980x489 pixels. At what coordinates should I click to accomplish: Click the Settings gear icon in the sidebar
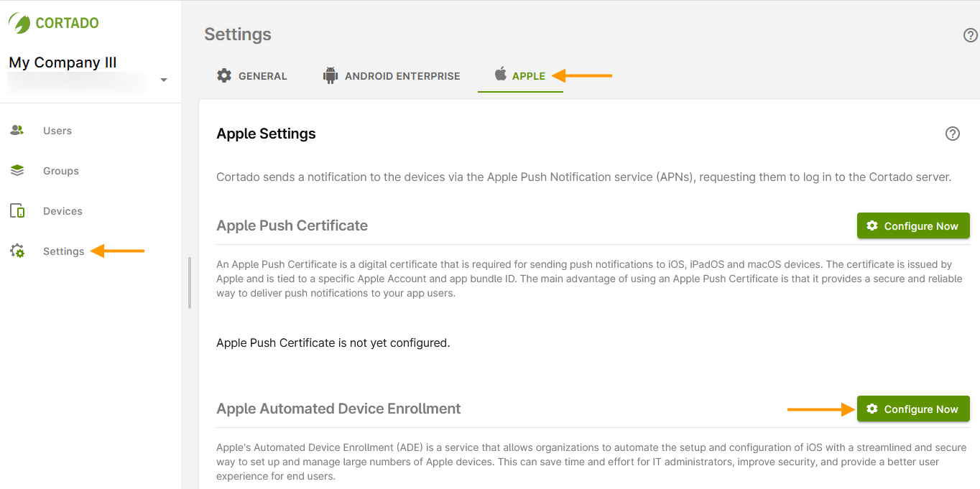point(17,251)
